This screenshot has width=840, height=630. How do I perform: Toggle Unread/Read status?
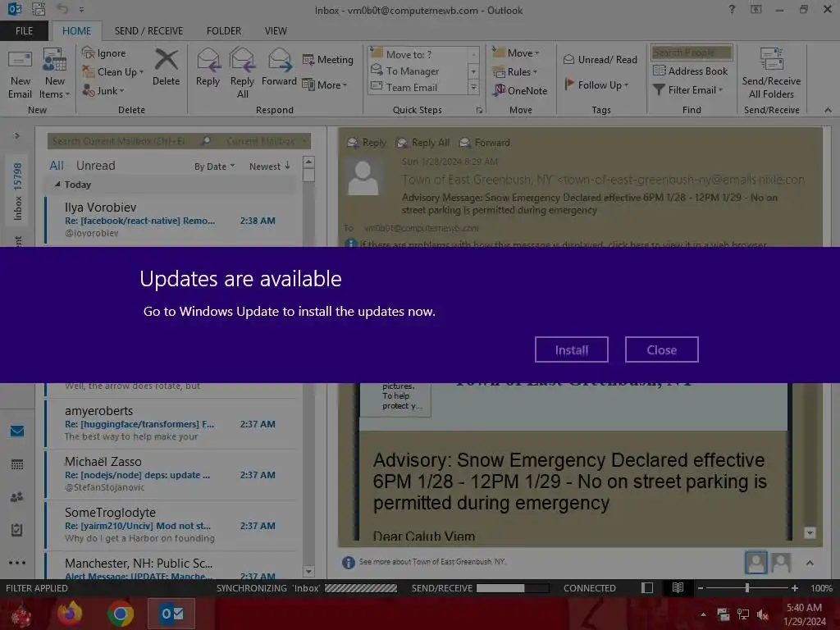(x=600, y=59)
